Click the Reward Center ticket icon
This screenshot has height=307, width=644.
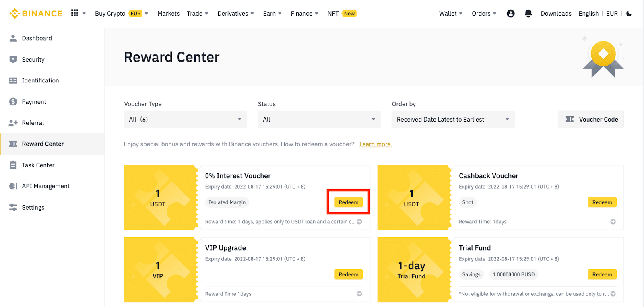pyautogui.click(x=13, y=144)
